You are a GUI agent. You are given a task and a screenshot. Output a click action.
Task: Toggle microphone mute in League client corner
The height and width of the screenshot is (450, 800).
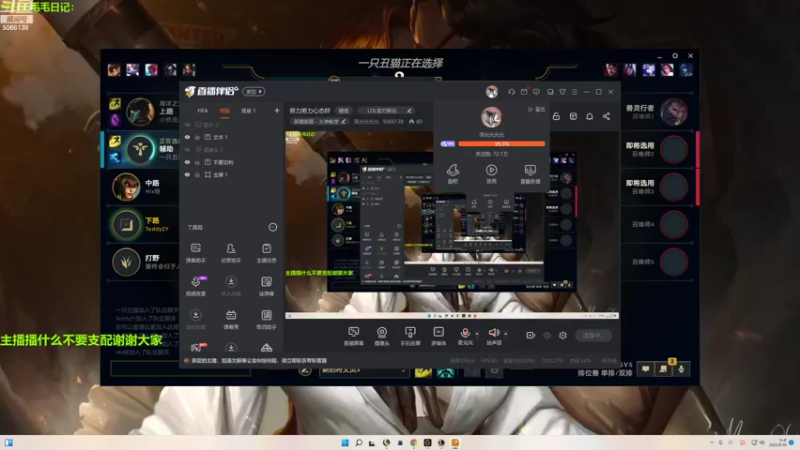681,369
